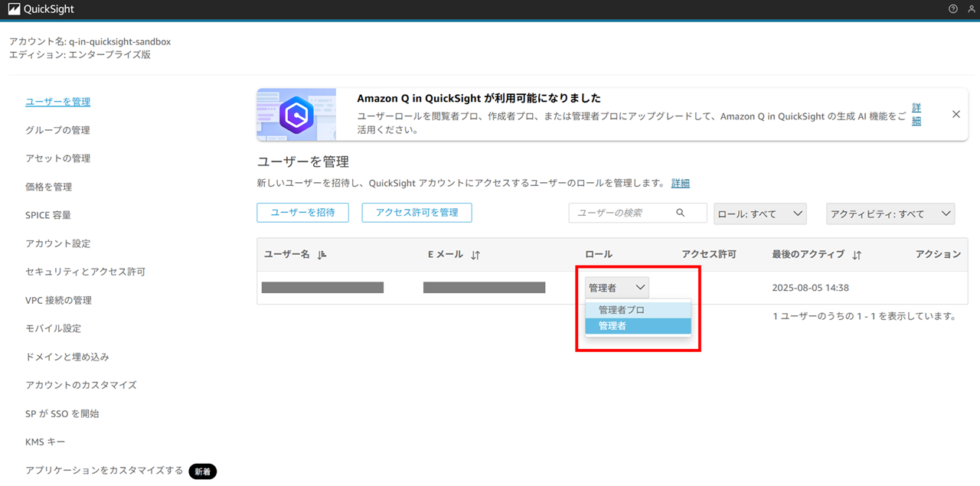Open SPICE 容量 in sidebar
This screenshot has width=980, height=486.
point(48,215)
